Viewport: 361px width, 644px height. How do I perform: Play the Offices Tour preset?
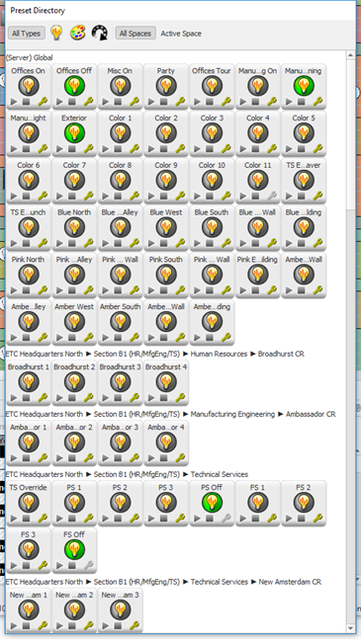tap(198, 102)
